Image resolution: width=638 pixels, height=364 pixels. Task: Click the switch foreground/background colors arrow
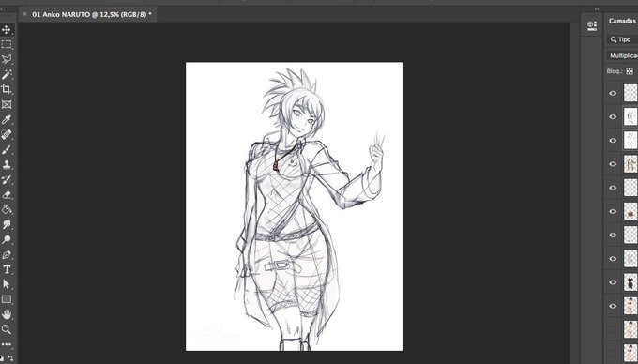(x=10, y=358)
